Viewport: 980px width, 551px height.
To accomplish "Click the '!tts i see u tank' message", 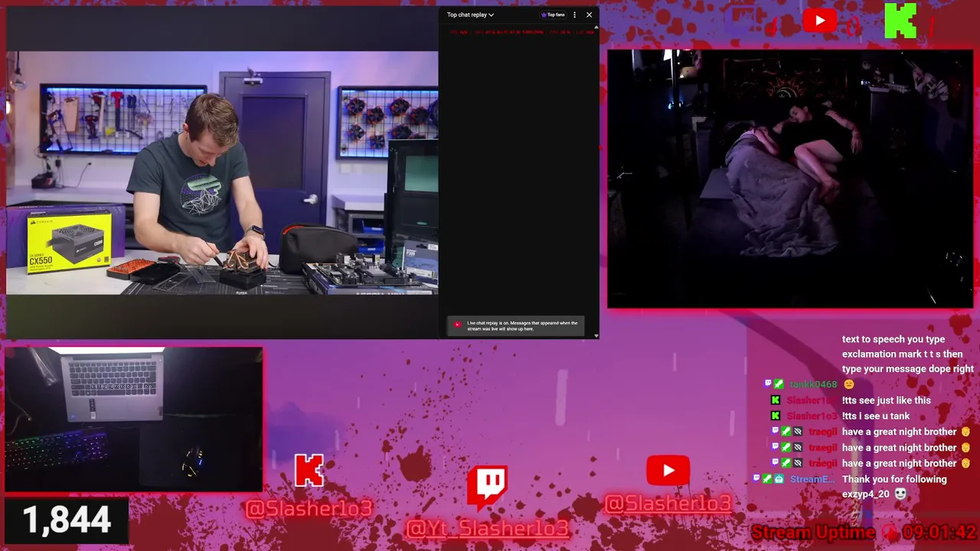I will [x=876, y=416].
